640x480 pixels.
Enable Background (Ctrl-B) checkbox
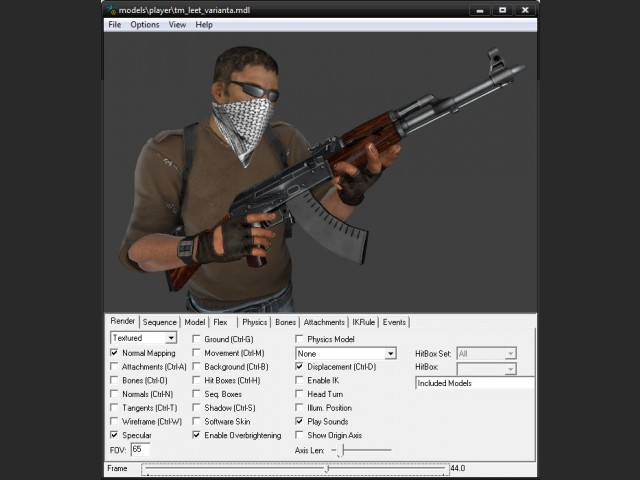click(196, 367)
